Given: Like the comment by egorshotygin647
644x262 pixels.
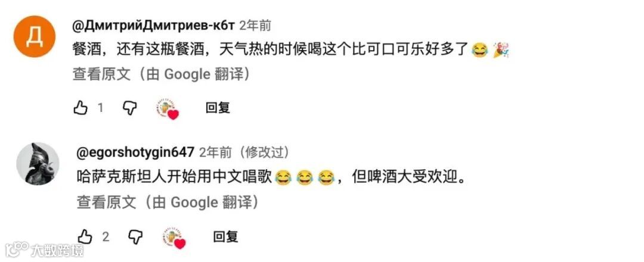Looking at the screenshot, I should pyautogui.click(x=85, y=236).
